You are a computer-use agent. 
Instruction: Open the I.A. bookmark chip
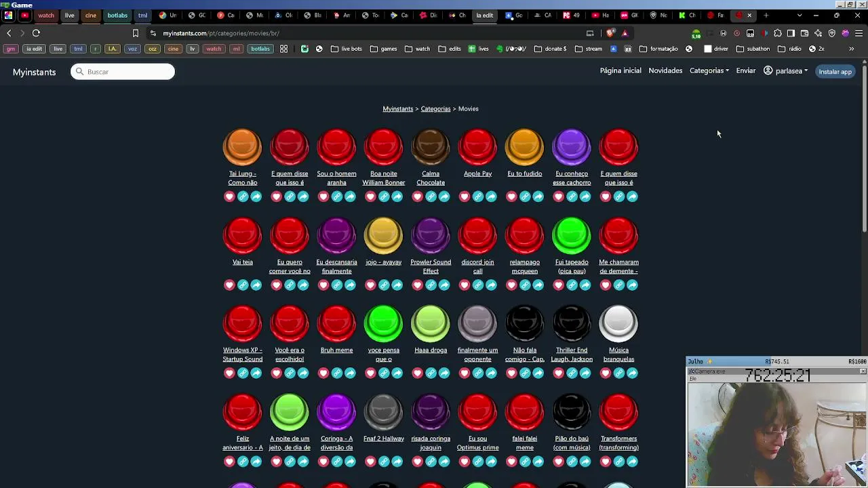click(x=113, y=49)
